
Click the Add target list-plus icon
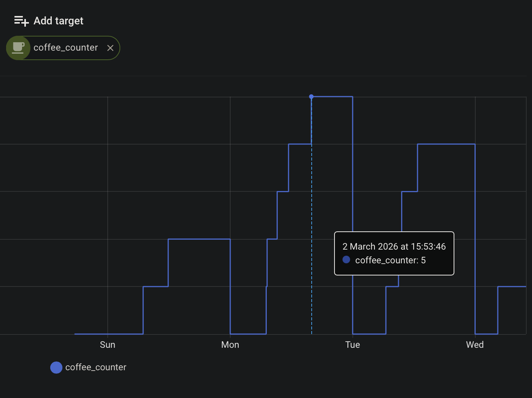coord(21,21)
